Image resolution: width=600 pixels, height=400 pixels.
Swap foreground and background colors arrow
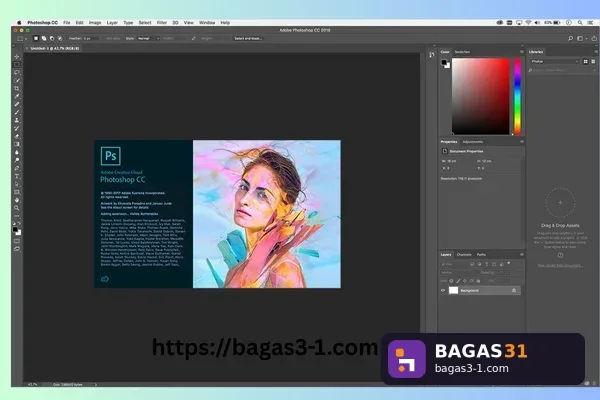coord(19,224)
